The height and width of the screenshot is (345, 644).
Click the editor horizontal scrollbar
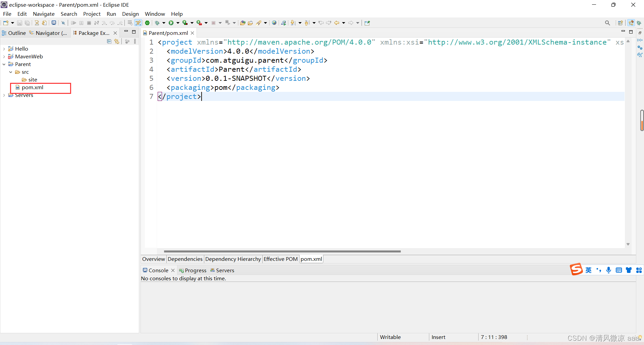click(x=282, y=251)
